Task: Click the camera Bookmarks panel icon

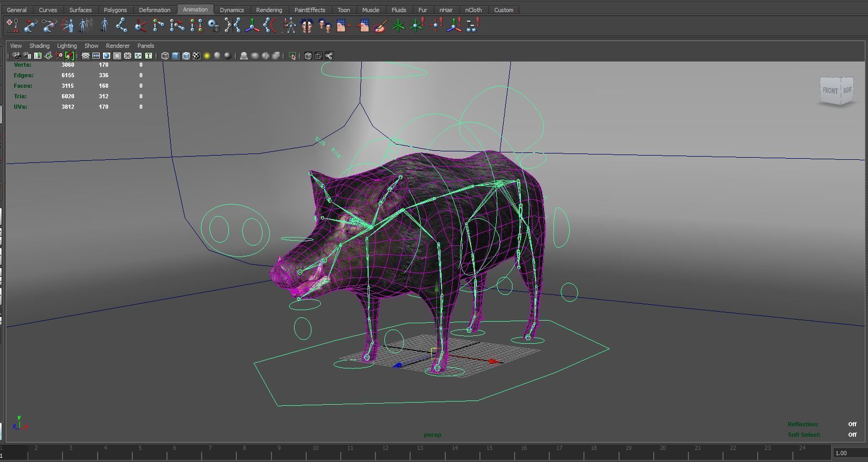Action: 37,56
